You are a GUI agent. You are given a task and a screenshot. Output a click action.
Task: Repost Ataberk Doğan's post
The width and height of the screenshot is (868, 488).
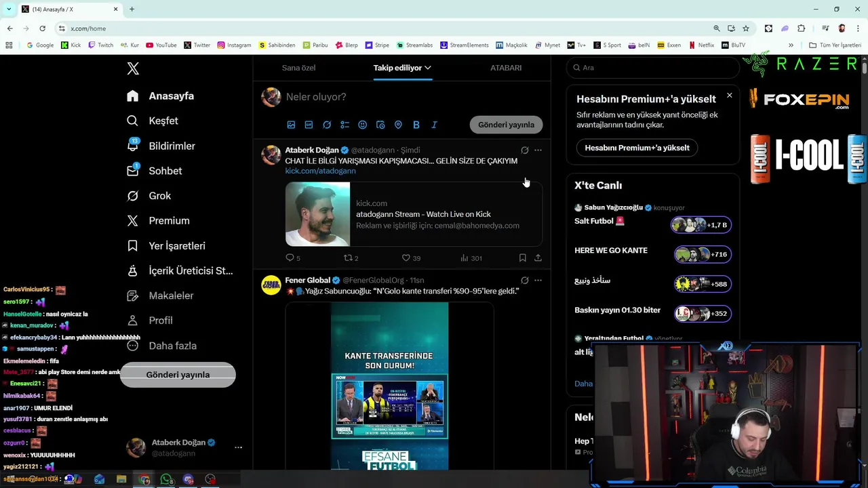point(351,258)
